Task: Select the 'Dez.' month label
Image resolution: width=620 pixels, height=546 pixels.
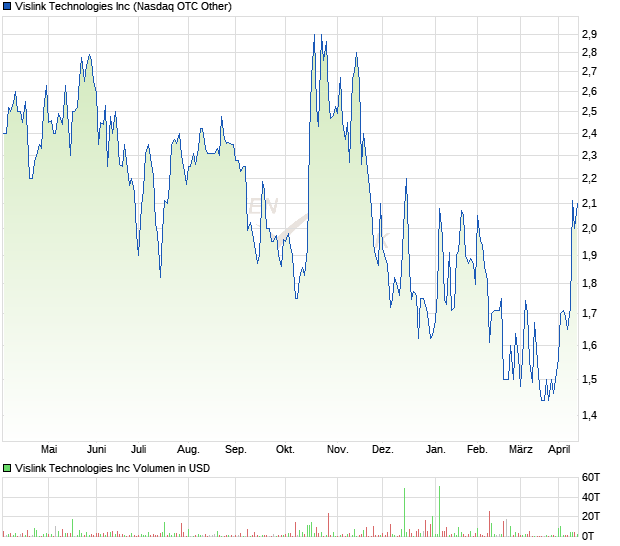Action: coord(383,450)
